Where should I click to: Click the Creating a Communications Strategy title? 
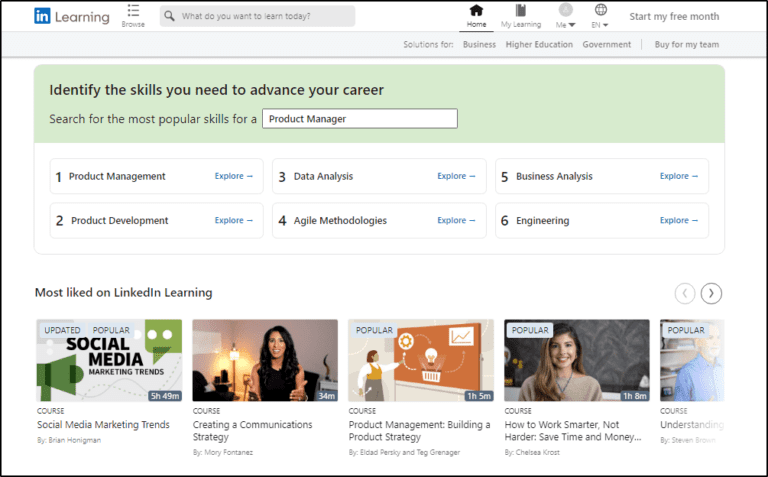252,430
